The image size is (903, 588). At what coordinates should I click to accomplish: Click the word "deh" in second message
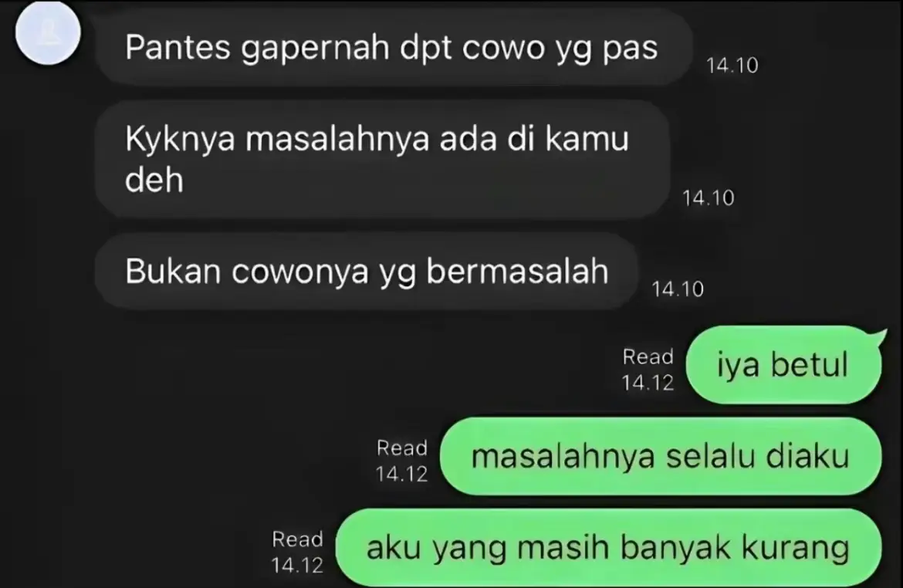[x=154, y=180]
